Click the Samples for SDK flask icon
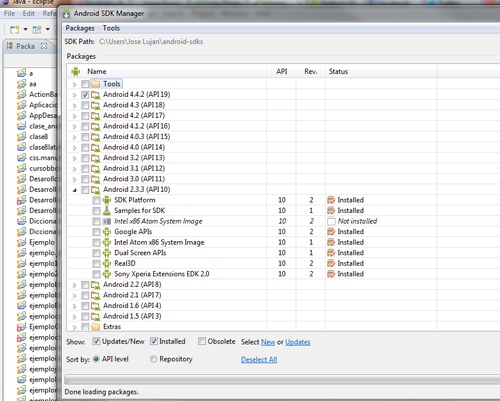 tap(107, 211)
